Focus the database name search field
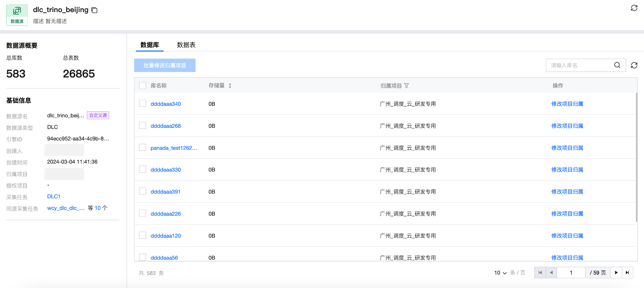Viewport: 644px width, 288px height. point(580,65)
